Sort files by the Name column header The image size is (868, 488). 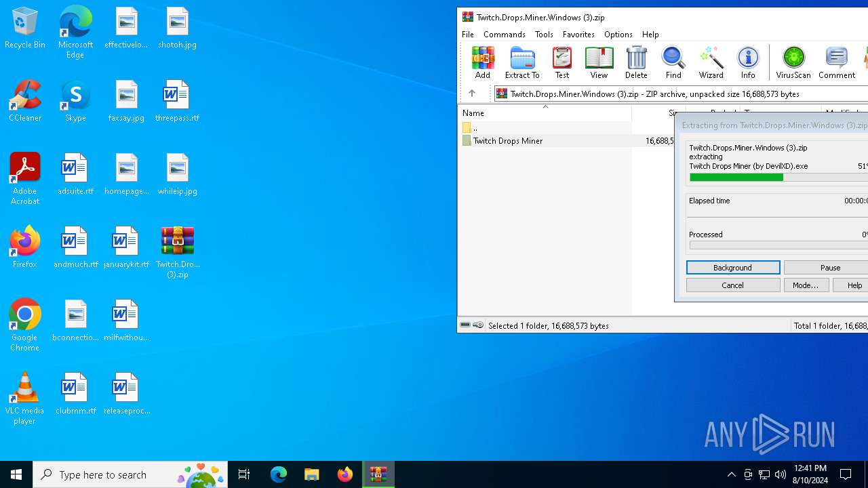tap(546, 113)
